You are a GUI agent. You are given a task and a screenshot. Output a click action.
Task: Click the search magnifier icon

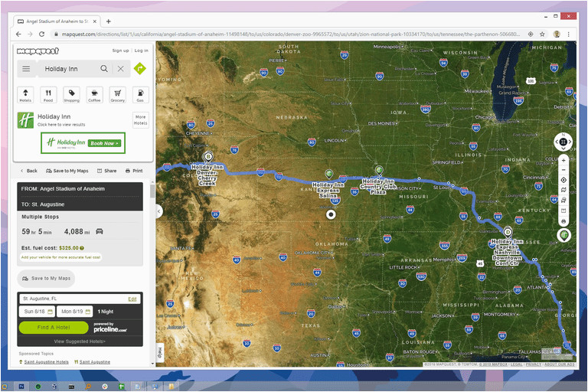click(x=104, y=69)
